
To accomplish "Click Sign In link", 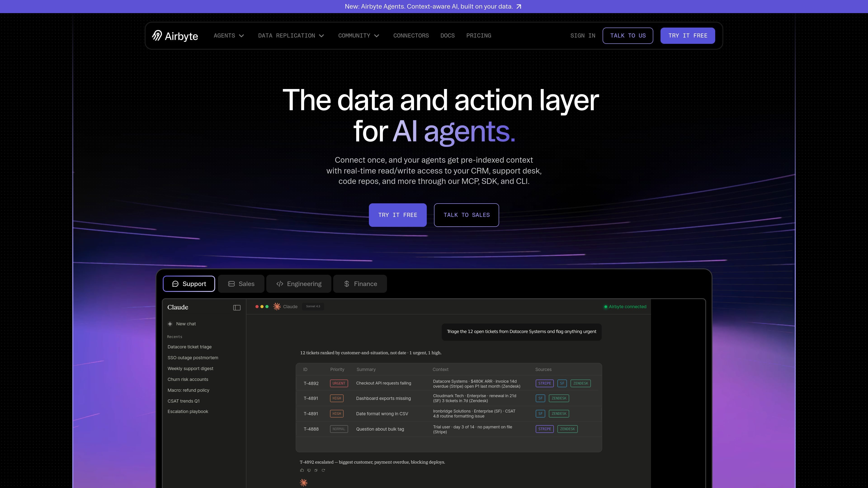I will [x=583, y=36].
